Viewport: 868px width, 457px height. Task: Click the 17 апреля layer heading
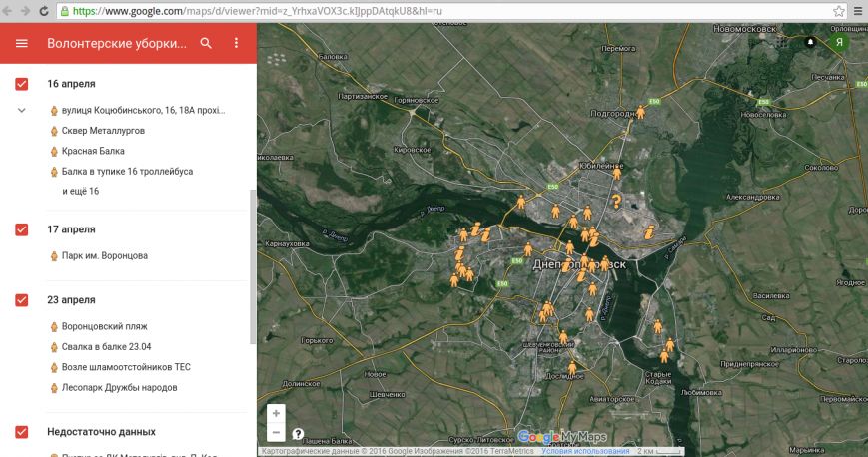[x=71, y=229]
